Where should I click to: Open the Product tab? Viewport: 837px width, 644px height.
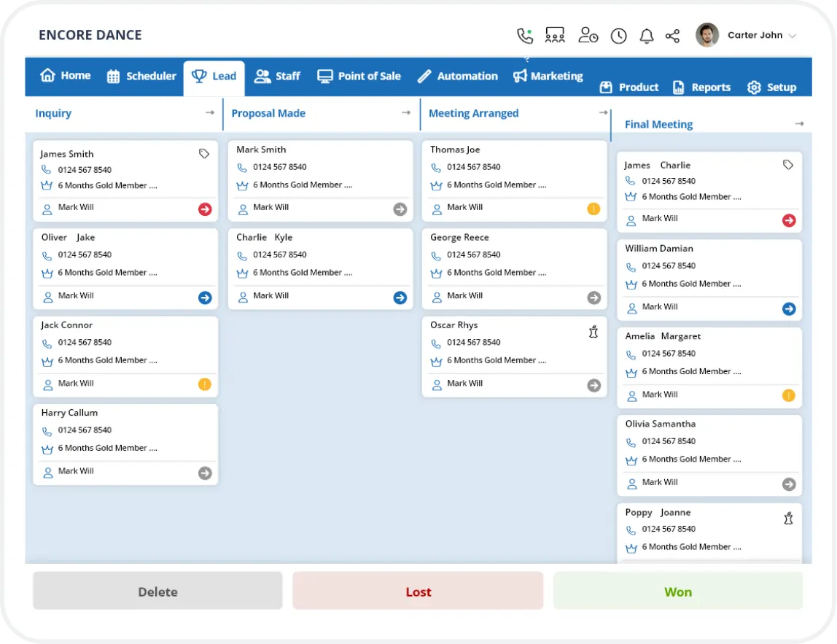click(x=628, y=88)
